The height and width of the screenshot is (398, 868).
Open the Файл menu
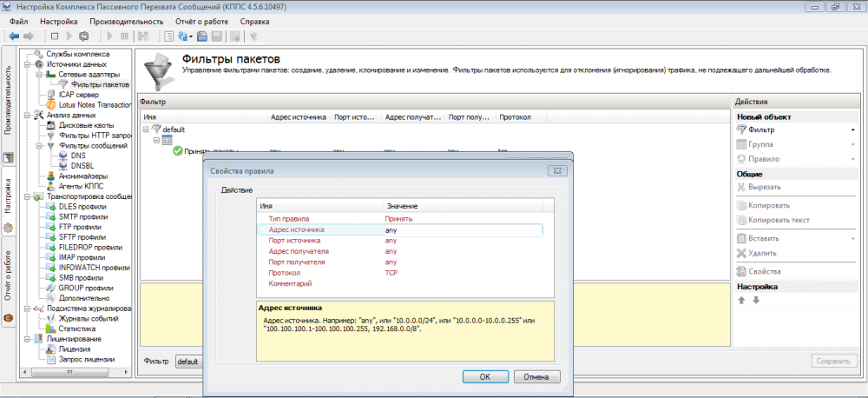pos(19,22)
